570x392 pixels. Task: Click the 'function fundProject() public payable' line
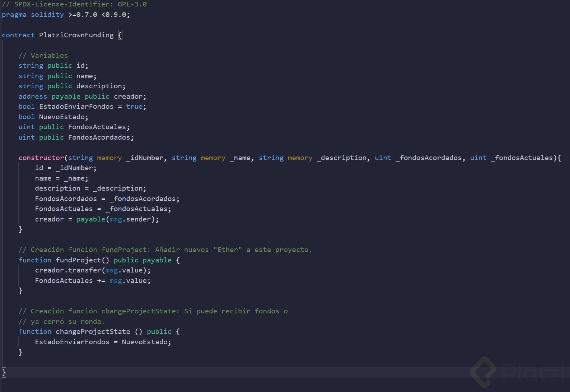(99, 260)
